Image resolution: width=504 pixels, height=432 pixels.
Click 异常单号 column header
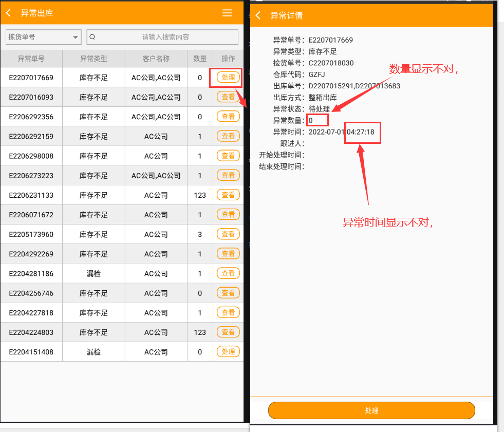click(31, 59)
